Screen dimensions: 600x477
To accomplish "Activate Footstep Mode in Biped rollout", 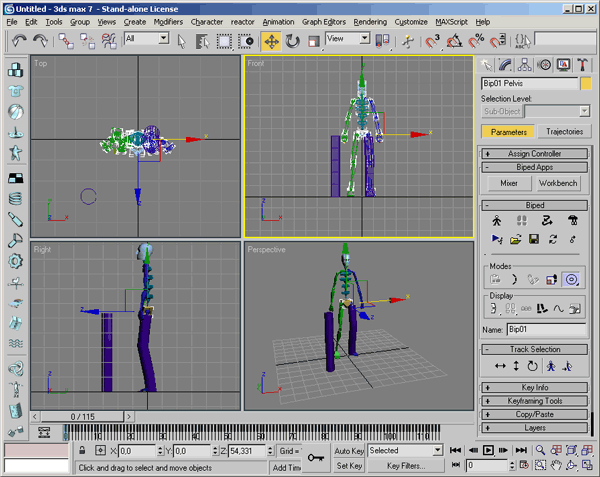I will (520, 221).
